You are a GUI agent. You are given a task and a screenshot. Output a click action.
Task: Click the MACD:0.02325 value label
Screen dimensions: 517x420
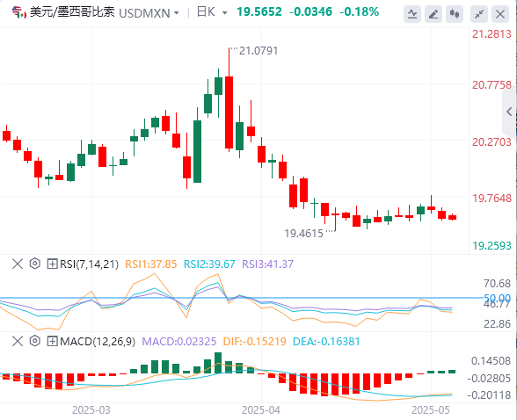tap(179, 342)
